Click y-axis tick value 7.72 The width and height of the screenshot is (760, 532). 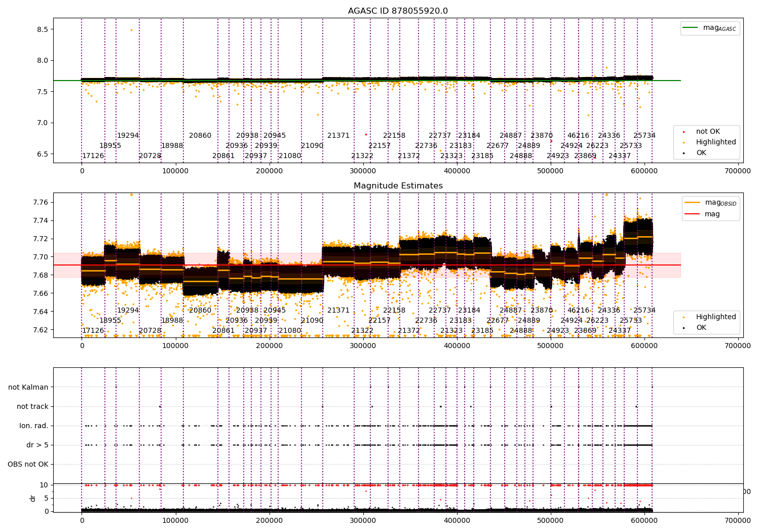(x=41, y=239)
